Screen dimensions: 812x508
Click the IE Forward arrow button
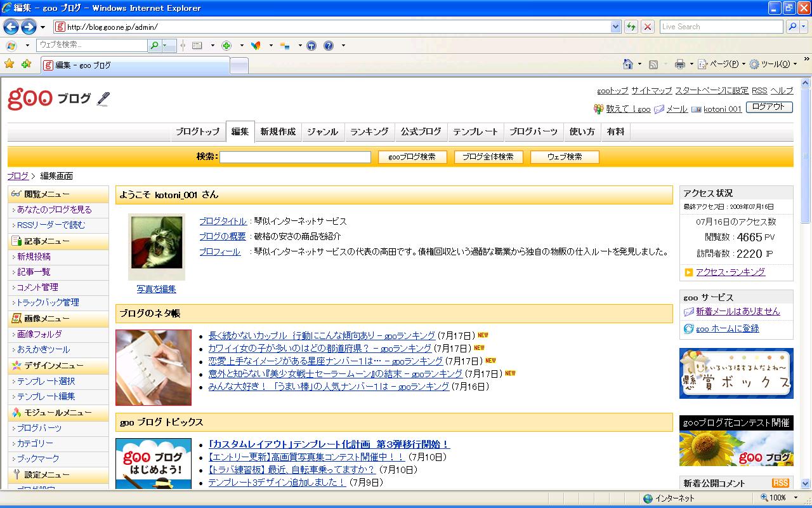coord(29,27)
